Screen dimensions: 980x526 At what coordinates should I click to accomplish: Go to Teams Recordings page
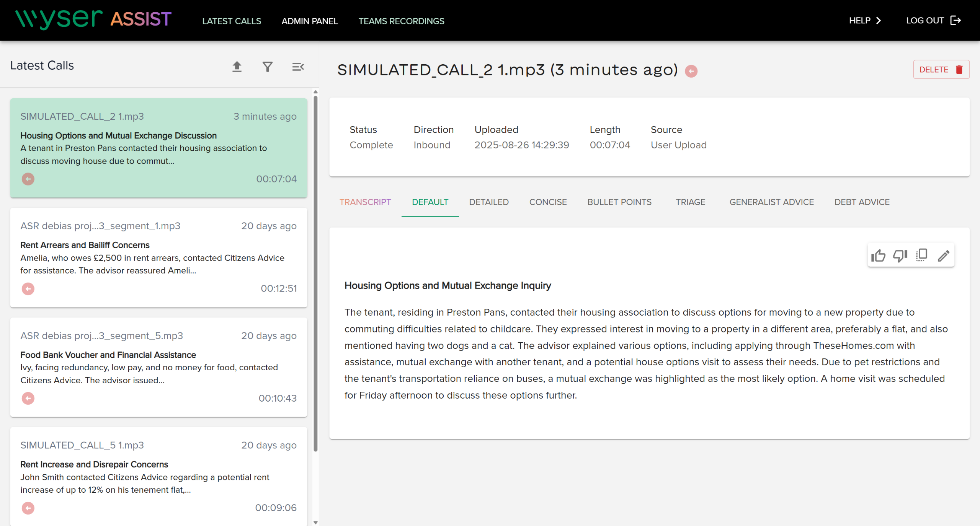pyautogui.click(x=401, y=21)
